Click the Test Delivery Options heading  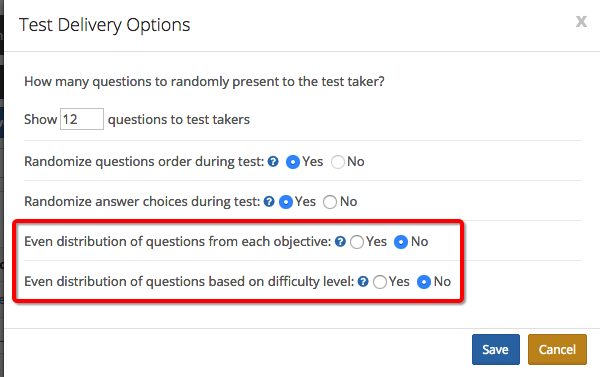click(x=104, y=25)
